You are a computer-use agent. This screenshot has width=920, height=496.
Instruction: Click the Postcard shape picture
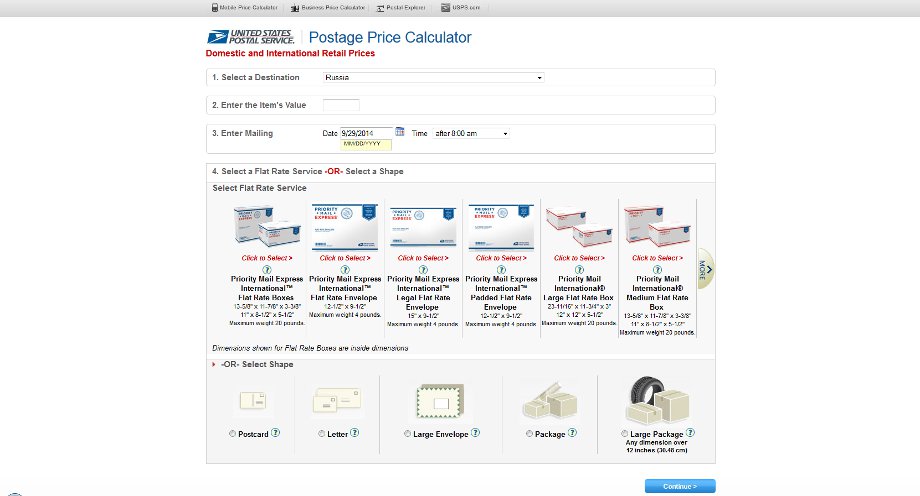253,401
